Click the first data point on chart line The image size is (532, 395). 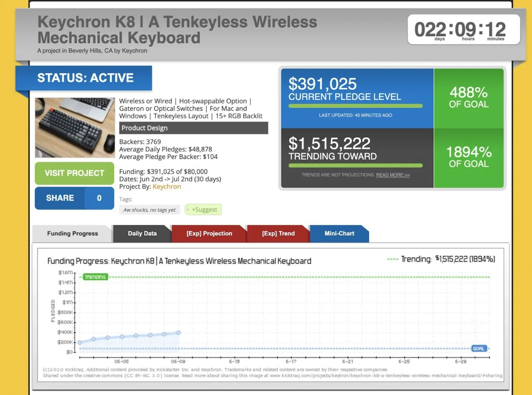pyautogui.click(x=80, y=343)
